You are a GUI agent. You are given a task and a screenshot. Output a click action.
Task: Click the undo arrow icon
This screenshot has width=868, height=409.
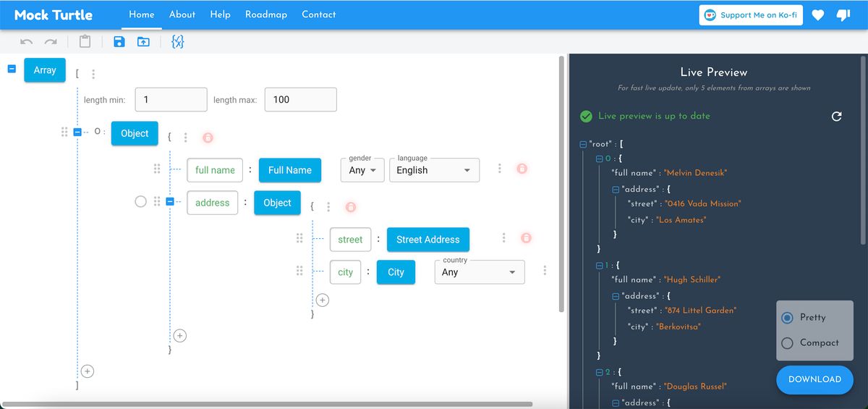27,42
